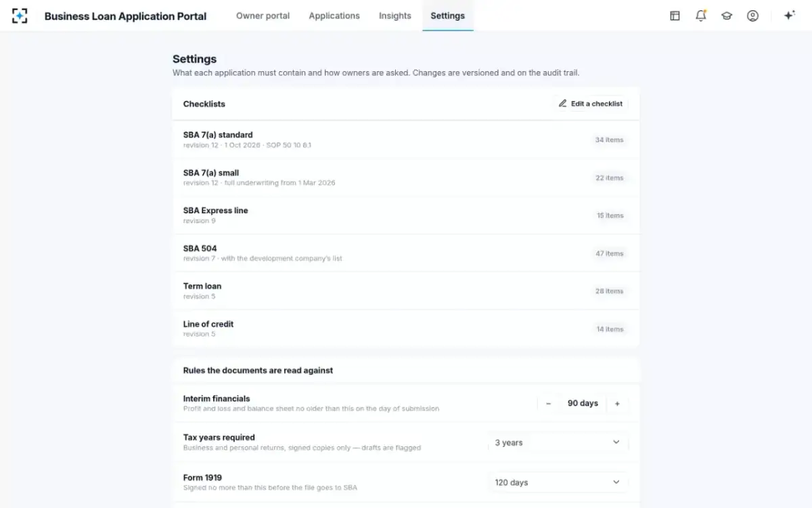This screenshot has height=508, width=812.
Task: Open the SBA 7(a) standard checklist
Action: click(406, 140)
